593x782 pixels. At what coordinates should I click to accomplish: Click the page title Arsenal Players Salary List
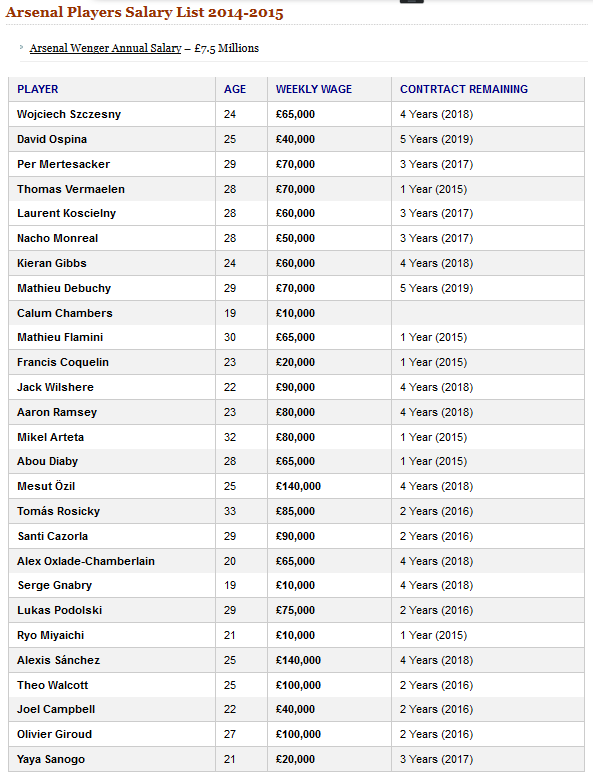(x=144, y=12)
